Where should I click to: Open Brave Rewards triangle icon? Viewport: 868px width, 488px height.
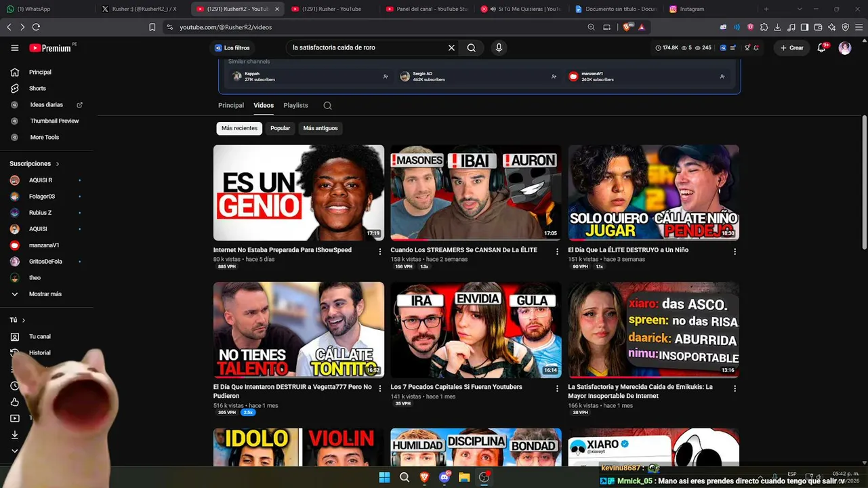click(x=641, y=27)
